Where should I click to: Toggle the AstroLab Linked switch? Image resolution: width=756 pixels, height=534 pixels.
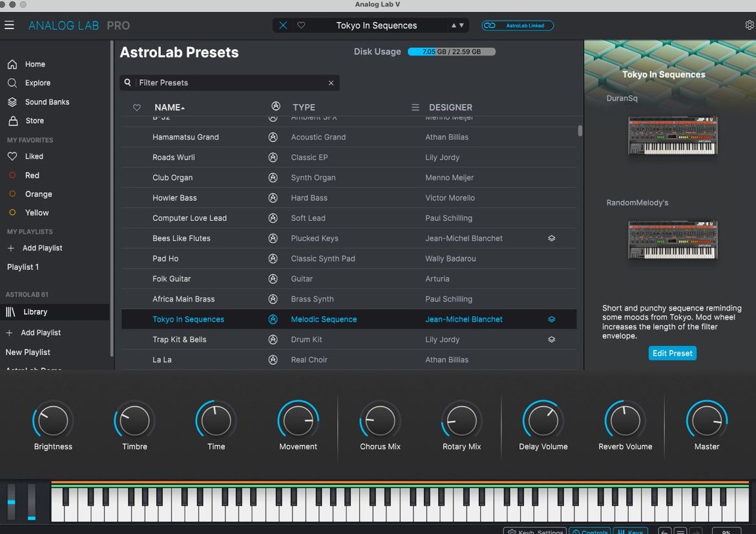tap(518, 26)
